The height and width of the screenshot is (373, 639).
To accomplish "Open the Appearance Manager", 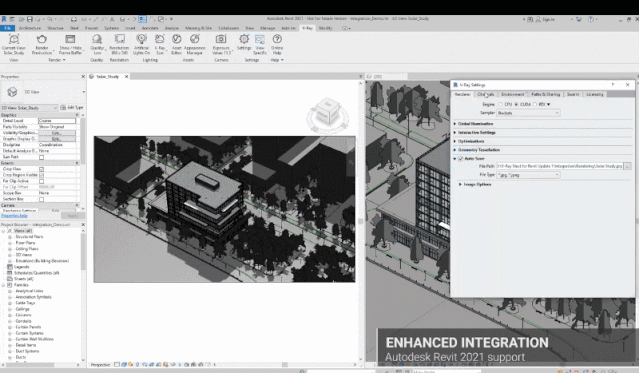I will point(195,39).
